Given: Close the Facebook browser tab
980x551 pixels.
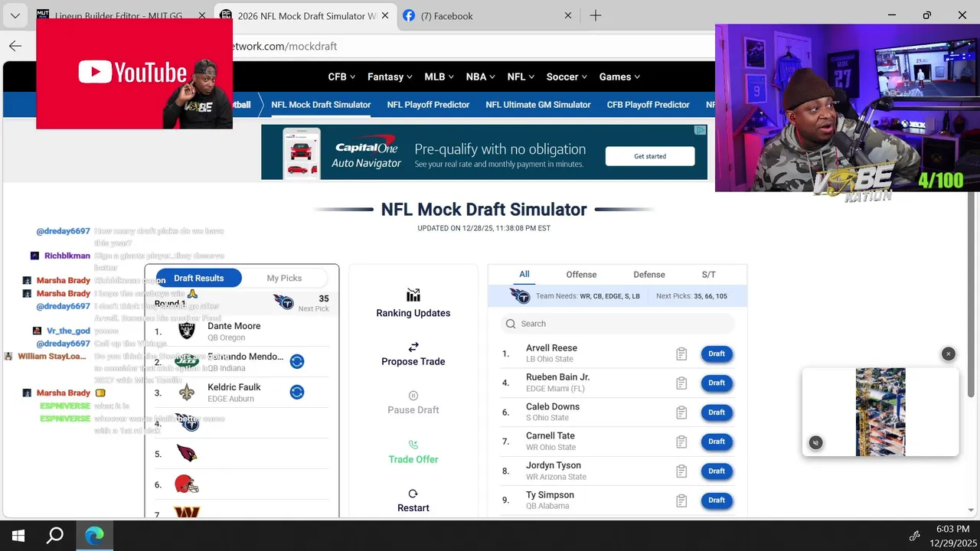Looking at the screenshot, I should 568,15.
